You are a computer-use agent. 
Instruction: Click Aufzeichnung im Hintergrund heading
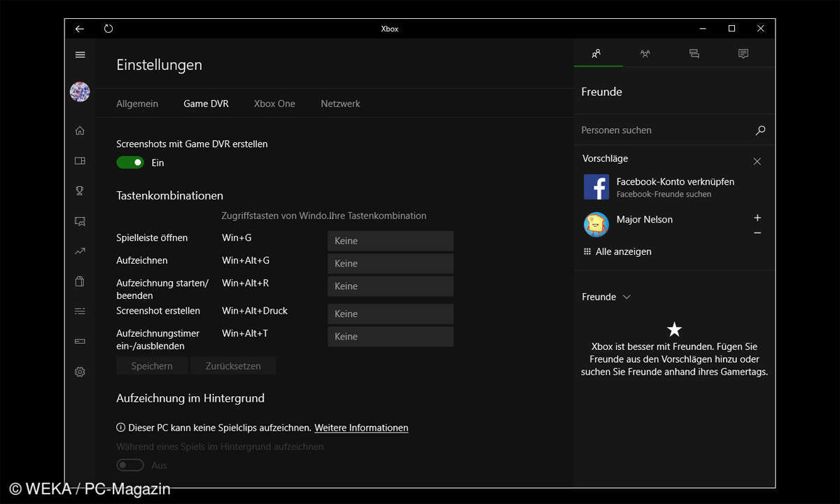(190, 398)
